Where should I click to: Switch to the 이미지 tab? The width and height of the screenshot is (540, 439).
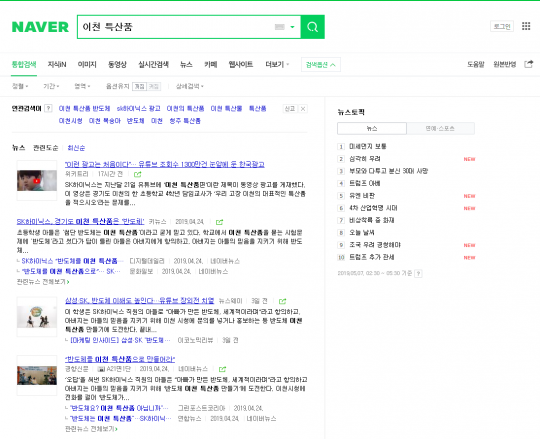click(x=87, y=64)
